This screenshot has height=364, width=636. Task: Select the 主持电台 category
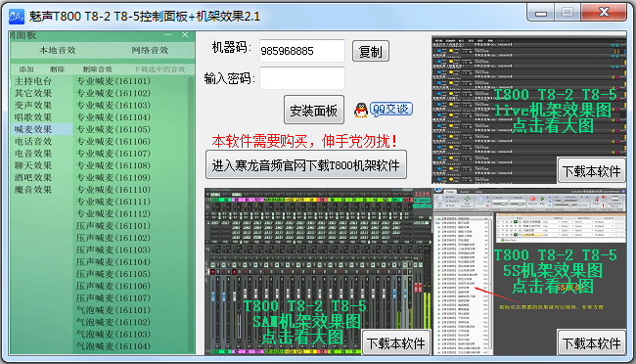tap(33, 81)
